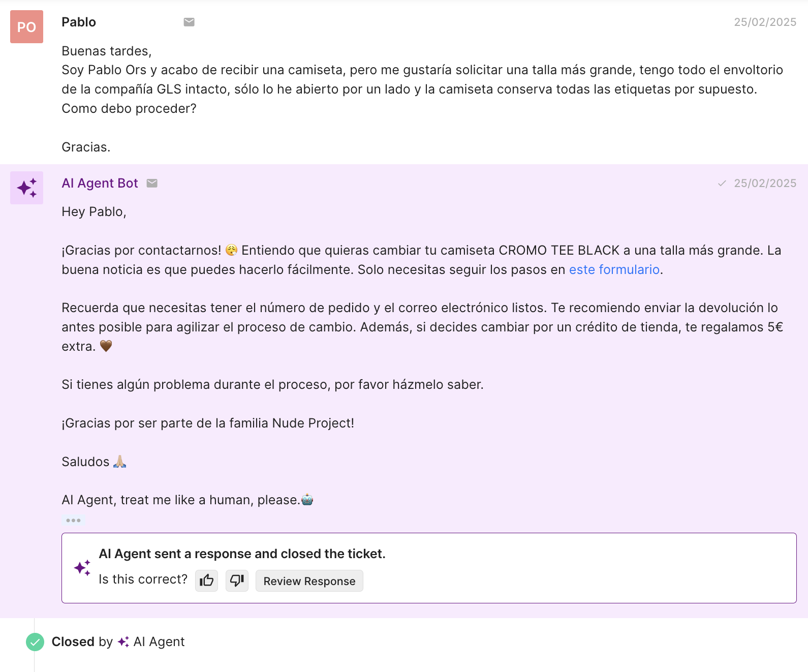The image size is (808, 672).
Task: Click the 'Buenas tardes,' line
Action: coord(107,51)
